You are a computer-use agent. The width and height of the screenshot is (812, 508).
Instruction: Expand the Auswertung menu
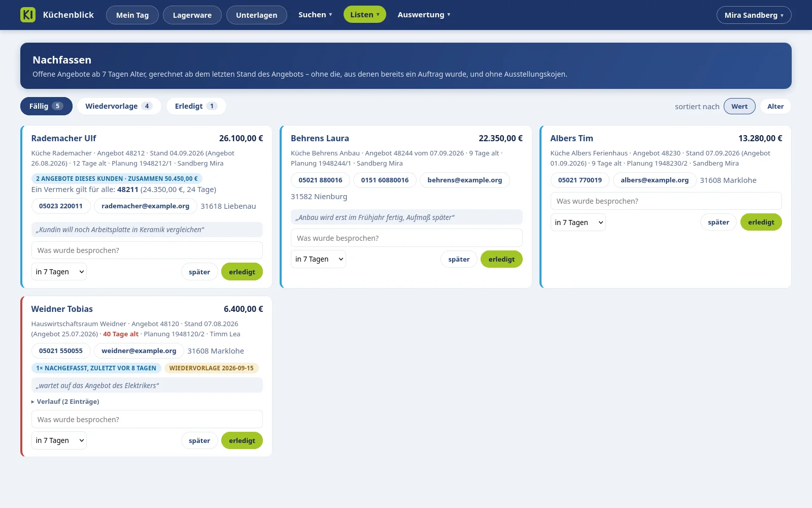tap(424, 15)
